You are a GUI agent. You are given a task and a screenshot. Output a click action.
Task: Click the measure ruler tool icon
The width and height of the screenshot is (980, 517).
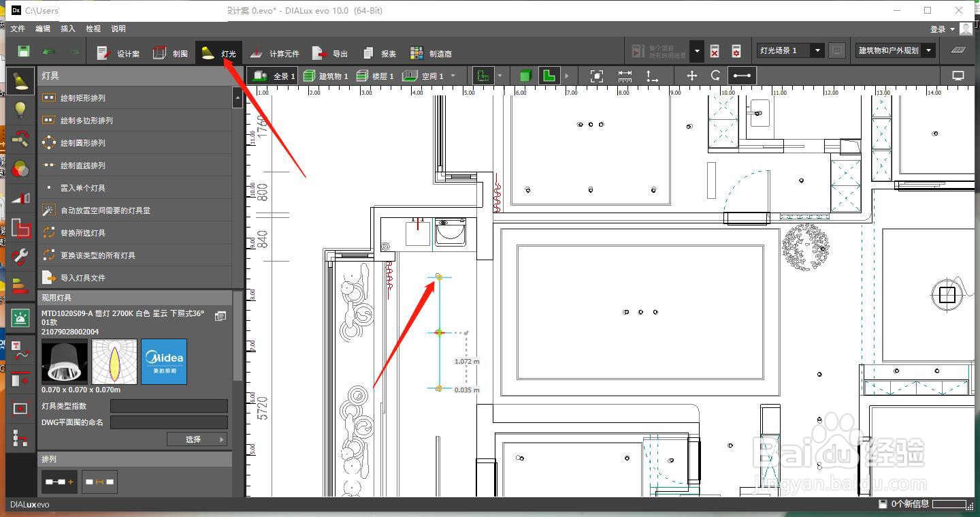point(625,76)
